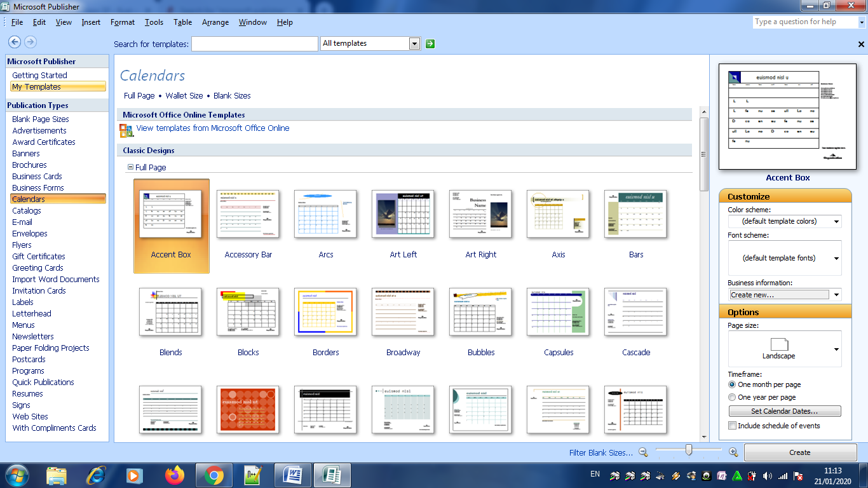
Task: Click the zoom out magnifier icon
Action: coord(643,452)
